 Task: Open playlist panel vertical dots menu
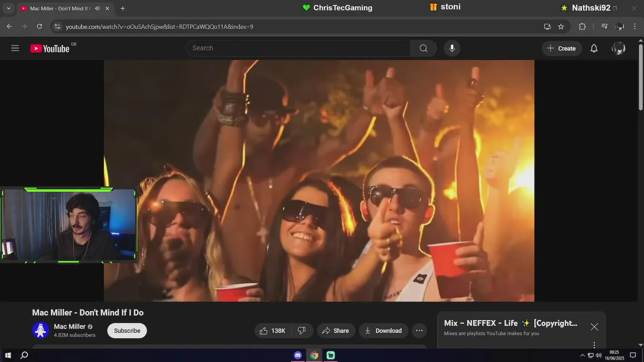point(594,345)
